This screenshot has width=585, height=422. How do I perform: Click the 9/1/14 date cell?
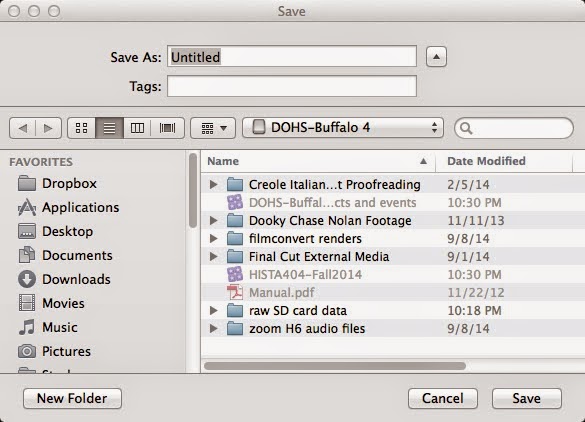click(x=468, y=256)
